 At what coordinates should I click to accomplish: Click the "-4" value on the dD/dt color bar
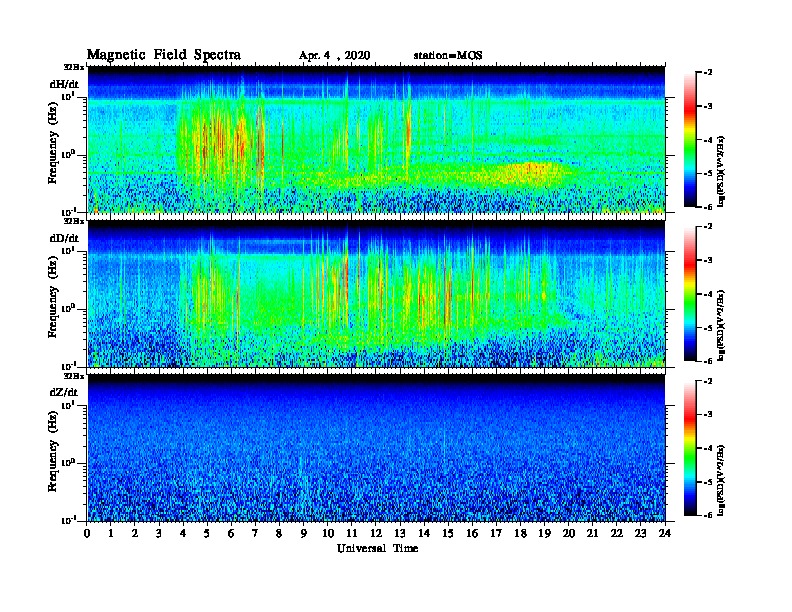coord(708,294)
